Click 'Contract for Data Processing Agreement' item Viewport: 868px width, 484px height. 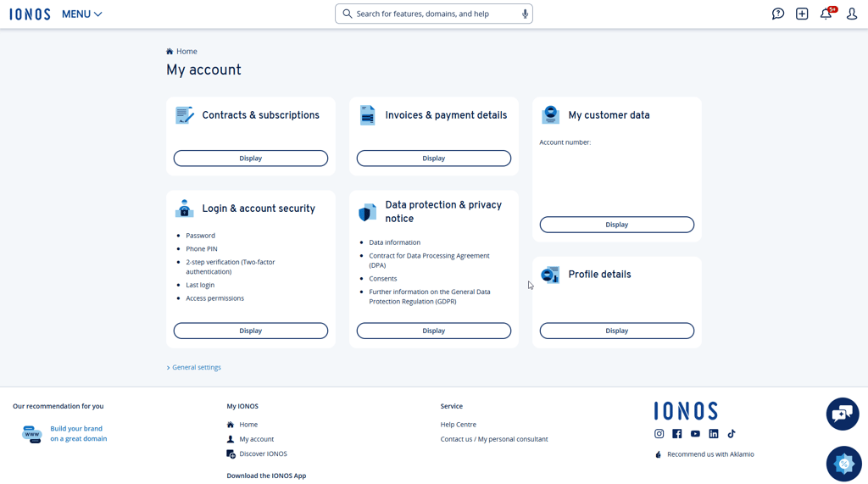[x=429, y=260]
